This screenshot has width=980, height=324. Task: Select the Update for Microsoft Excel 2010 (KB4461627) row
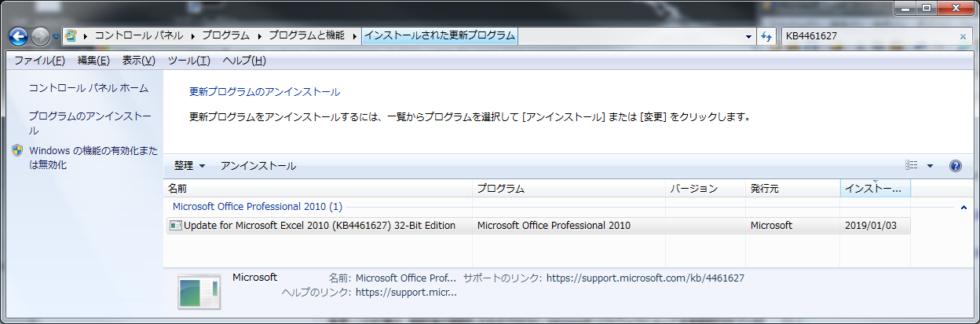coord(538,226)
